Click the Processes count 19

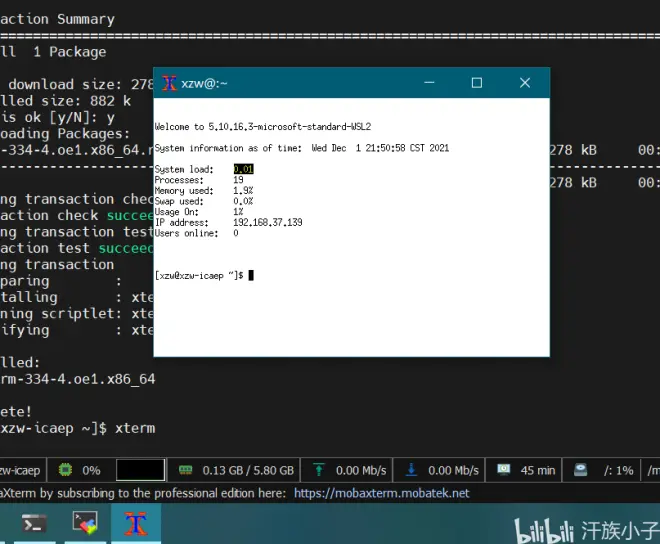tap(238, 180)
